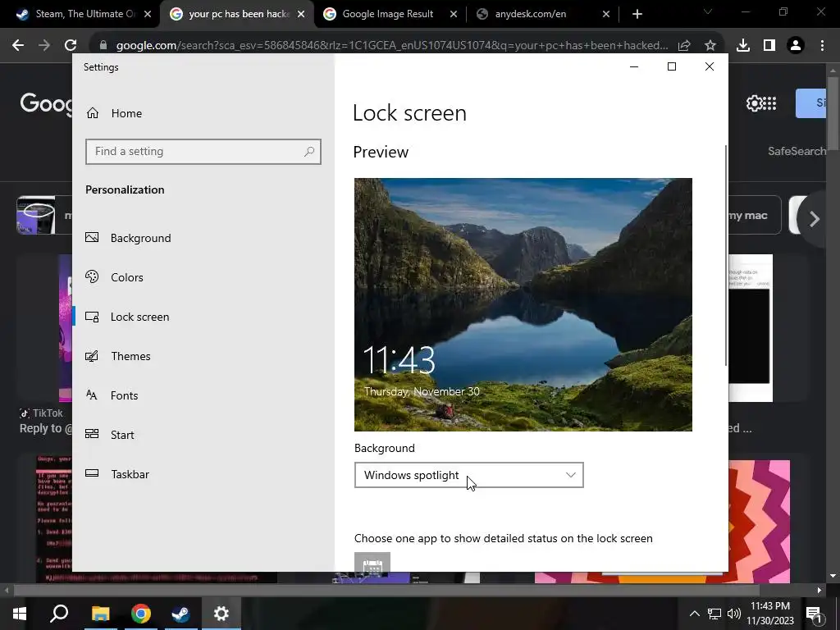Open the red ransomware text image result
This screenshot has height=630, width=840.
coord(53,518)
